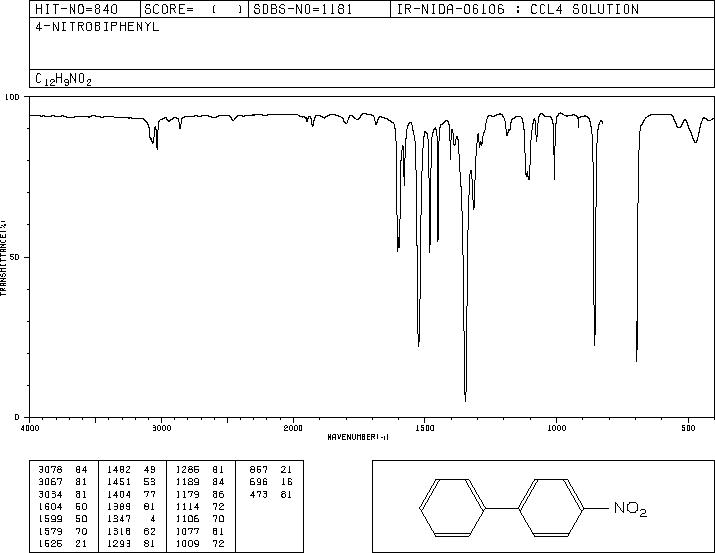715x553 pixels.
Task: Click the WAVENUMBER x-axis title
Action: [x=358, y=437]
